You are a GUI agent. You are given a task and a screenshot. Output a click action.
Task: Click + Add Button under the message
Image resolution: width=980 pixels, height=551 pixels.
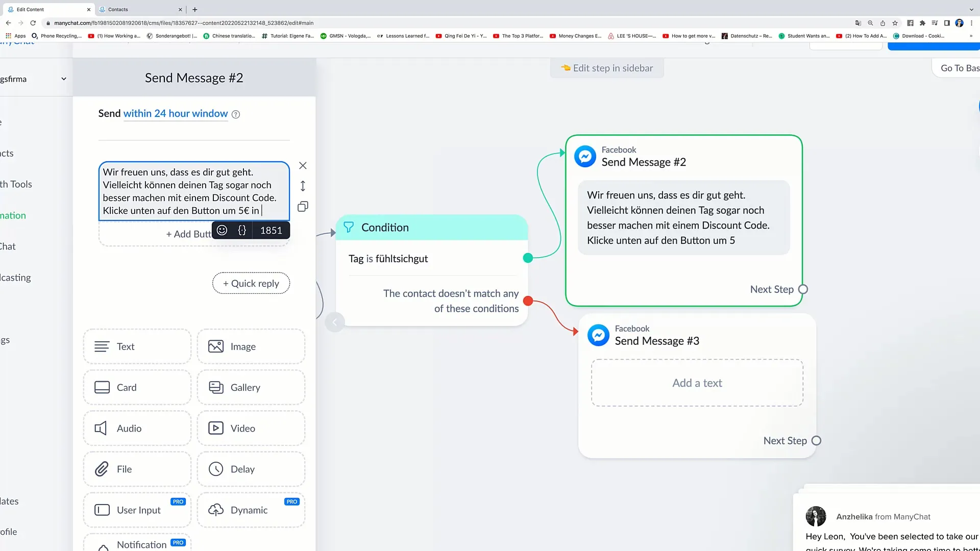click(x=188, y=234)
